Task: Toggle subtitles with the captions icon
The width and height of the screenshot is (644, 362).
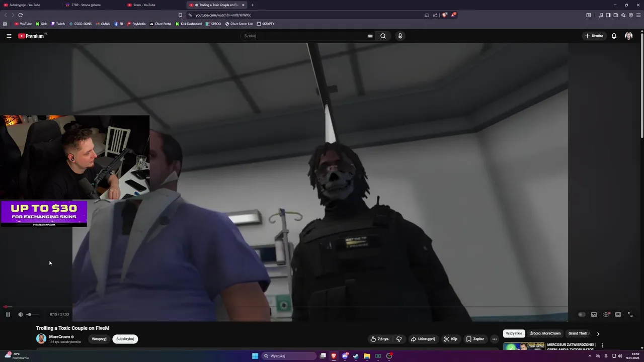Action: (594, 314)
